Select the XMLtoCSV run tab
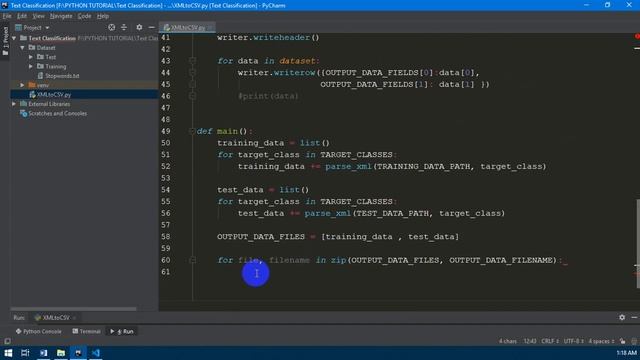 click(x=55, y=318)
